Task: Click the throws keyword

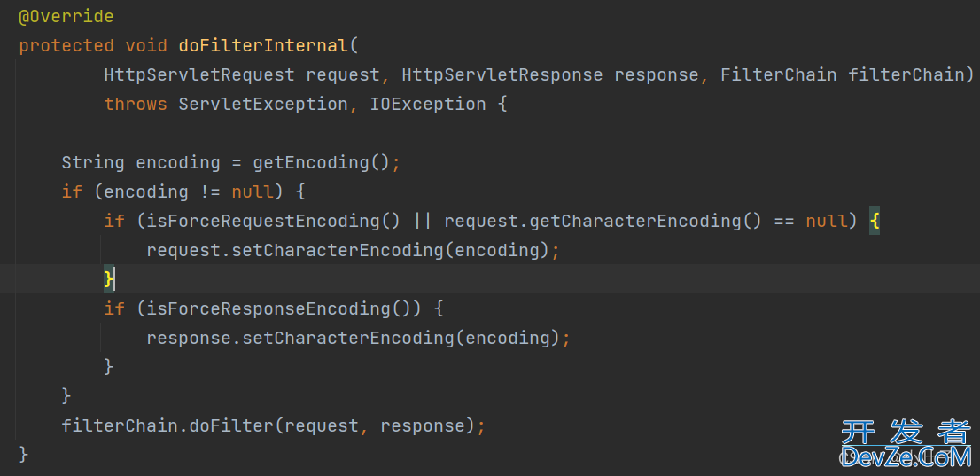Action: [x=136, y=104]
